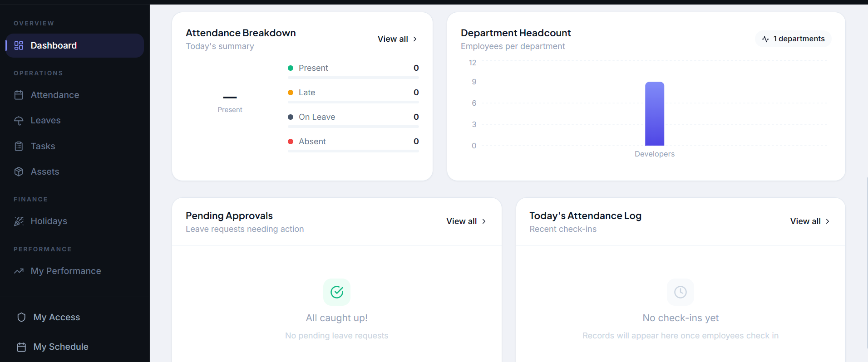Click Today's Attendance Log heading

pyautogui.click(x=585, y=216)
